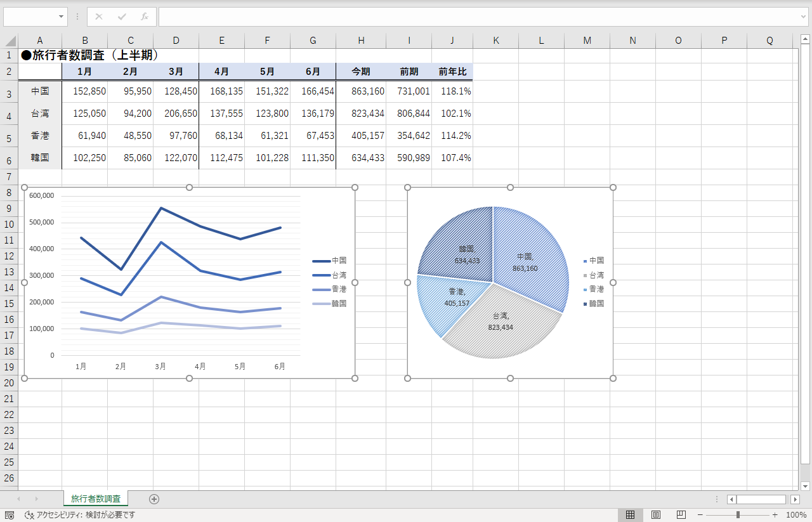Click the 中国 line chart legend entry
This screenshot has height=522, width=812.
(x=329, y=261)
